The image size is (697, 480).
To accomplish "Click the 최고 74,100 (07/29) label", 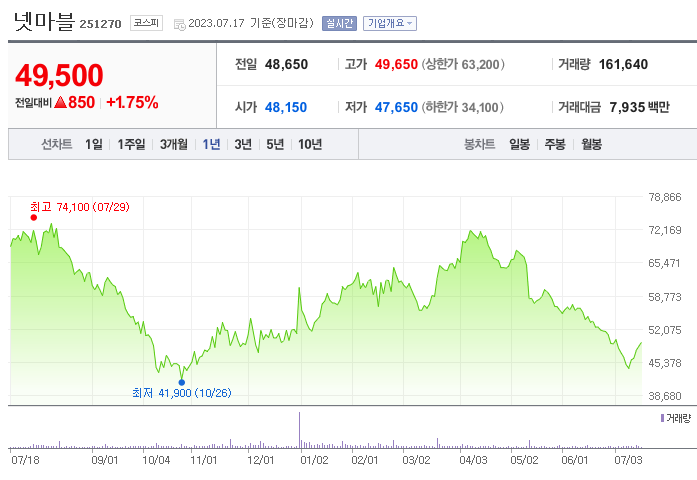I will click(x=80, y=207).
